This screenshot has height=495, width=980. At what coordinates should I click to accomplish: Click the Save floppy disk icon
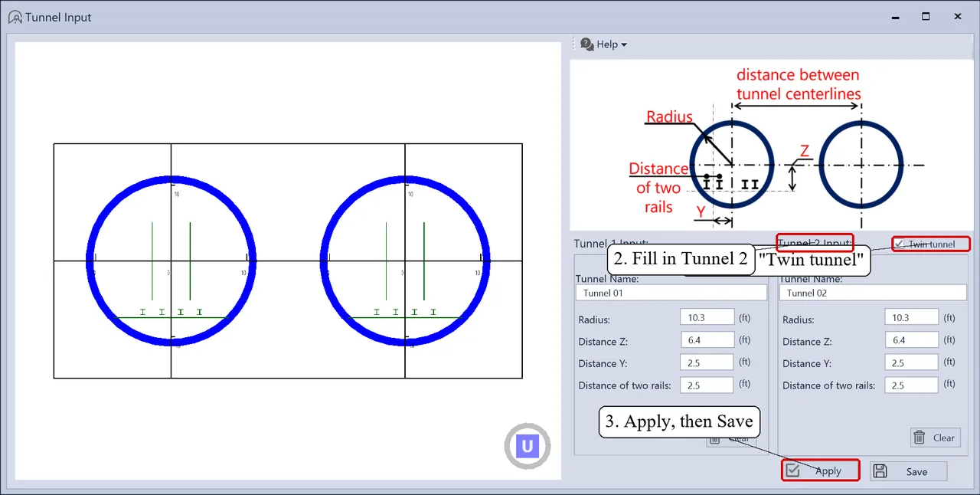(x=880, y=471)
